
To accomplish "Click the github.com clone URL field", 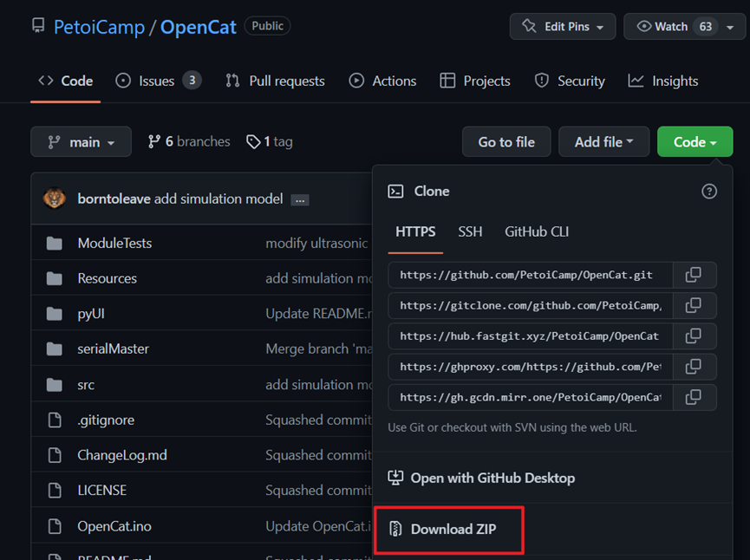I will click(530, 275).
